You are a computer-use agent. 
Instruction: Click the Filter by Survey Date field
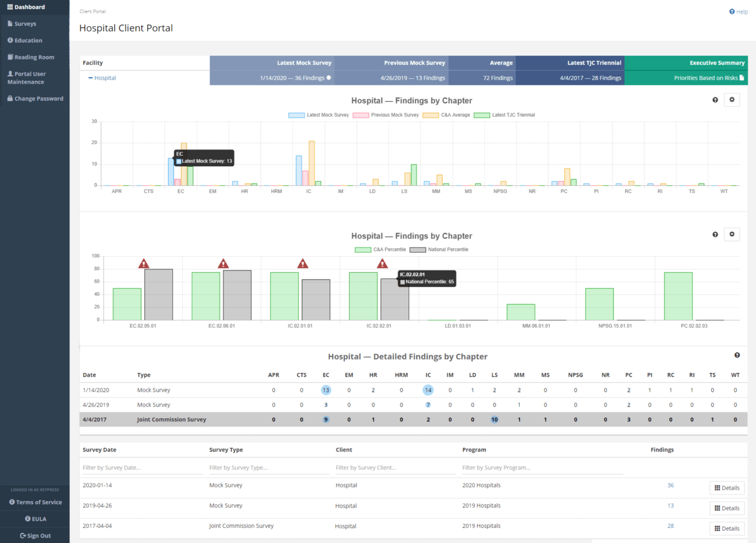click(x=142, y=468)
